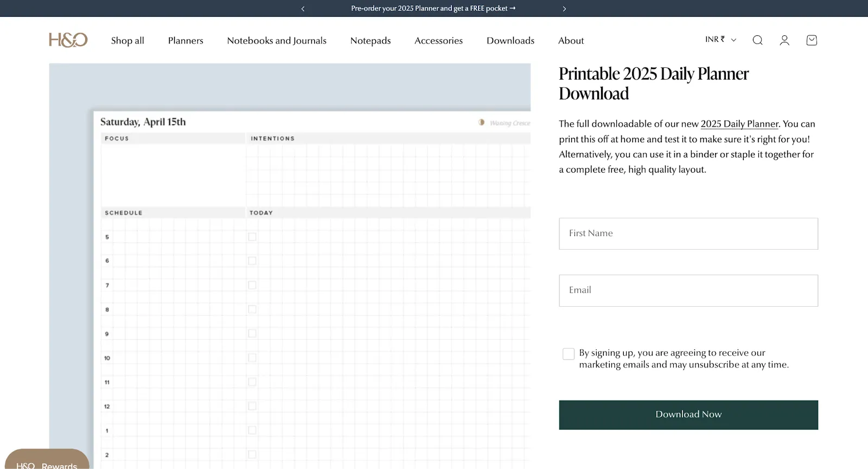Open the account login icon
The width and height of the screenshot is (868, 469).
click(784, 40)
